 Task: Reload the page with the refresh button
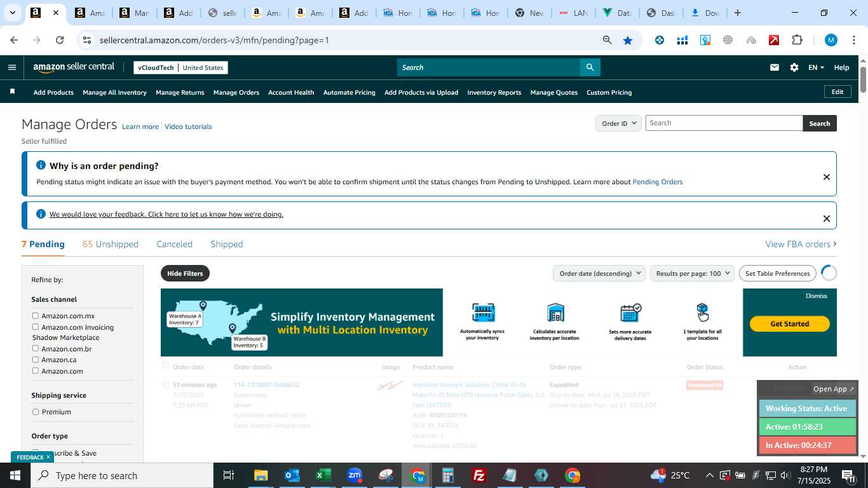(60, 40)
